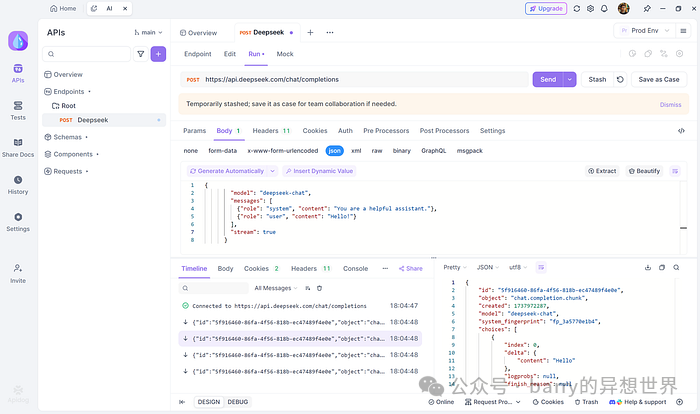Click the timeline message search field
700x414 pixels.
(214, 289)
